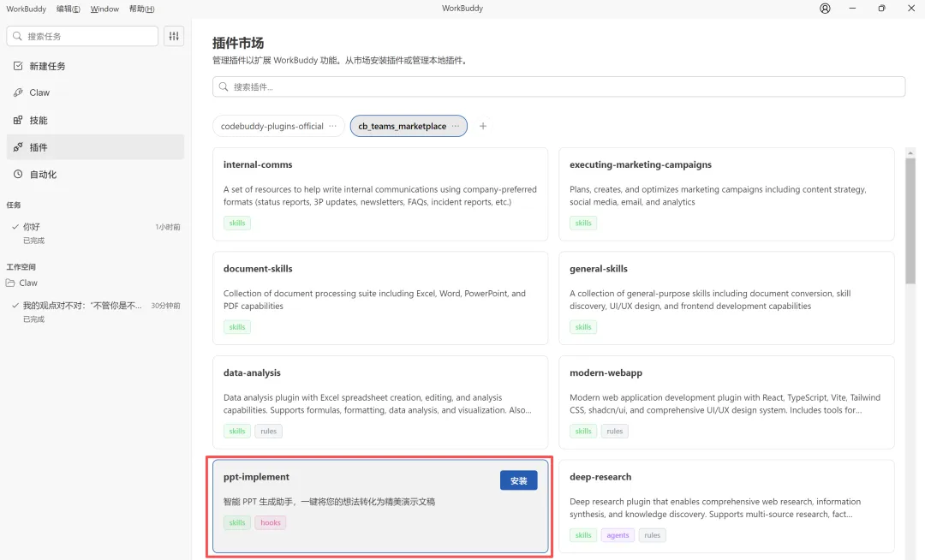The height and width of the screenshot is (560, 925).
Task: Open the executing-marketing-campaigns plugin card
Action: pos(726,194)
